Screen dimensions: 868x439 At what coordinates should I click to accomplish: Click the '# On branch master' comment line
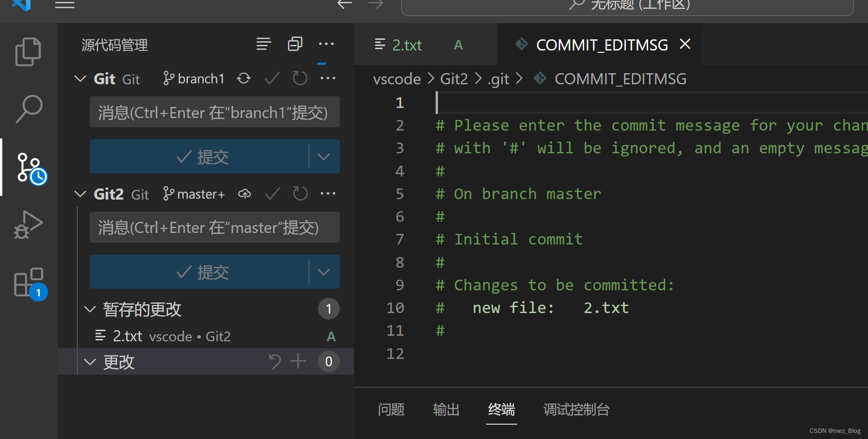click(518, 194)
